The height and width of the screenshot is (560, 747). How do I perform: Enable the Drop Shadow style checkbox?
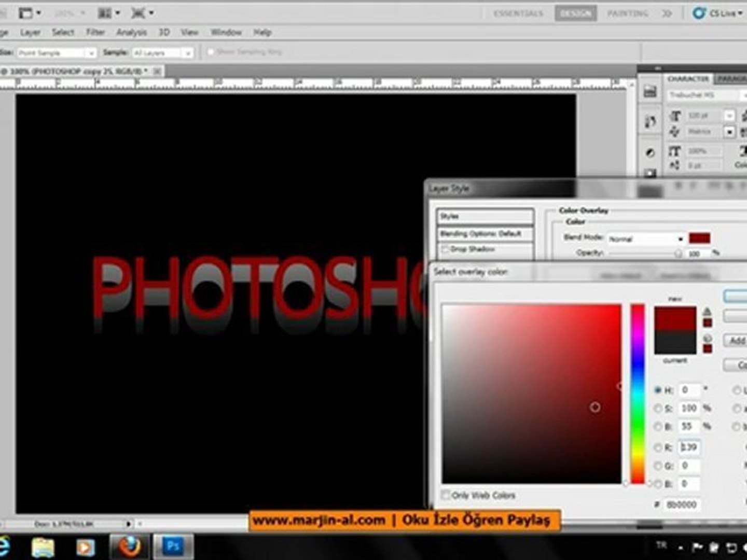445,249
